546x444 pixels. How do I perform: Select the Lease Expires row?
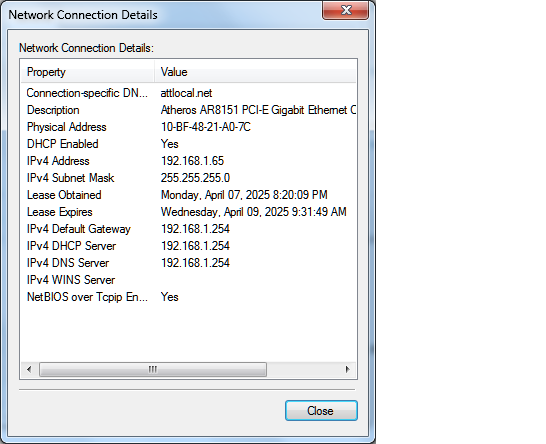(x=188, y=212)
